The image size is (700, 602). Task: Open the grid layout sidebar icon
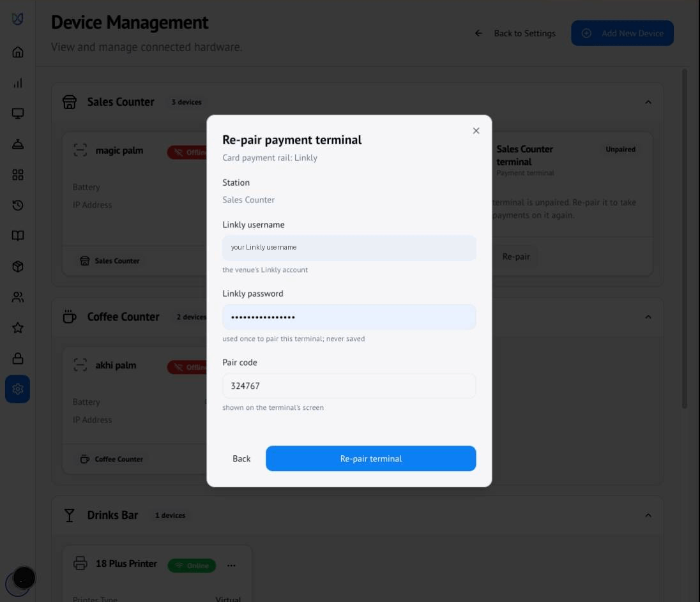tap(17, 174)
